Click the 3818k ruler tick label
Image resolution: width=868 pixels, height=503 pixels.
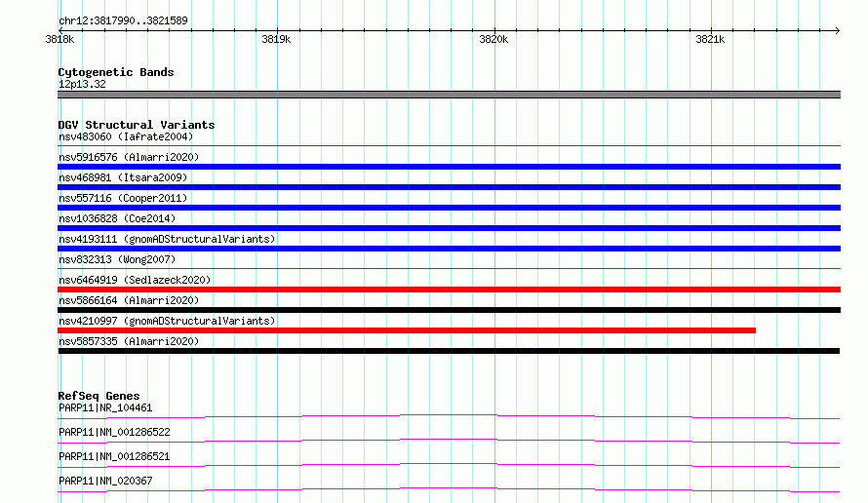pyautogui.click(x=59, y=39)
